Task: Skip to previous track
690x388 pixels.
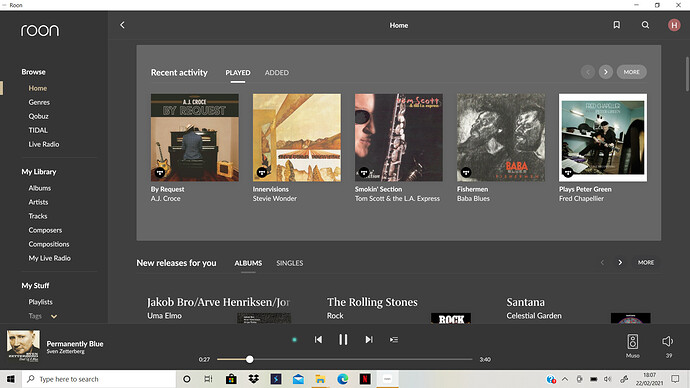Action: (318, 339)
